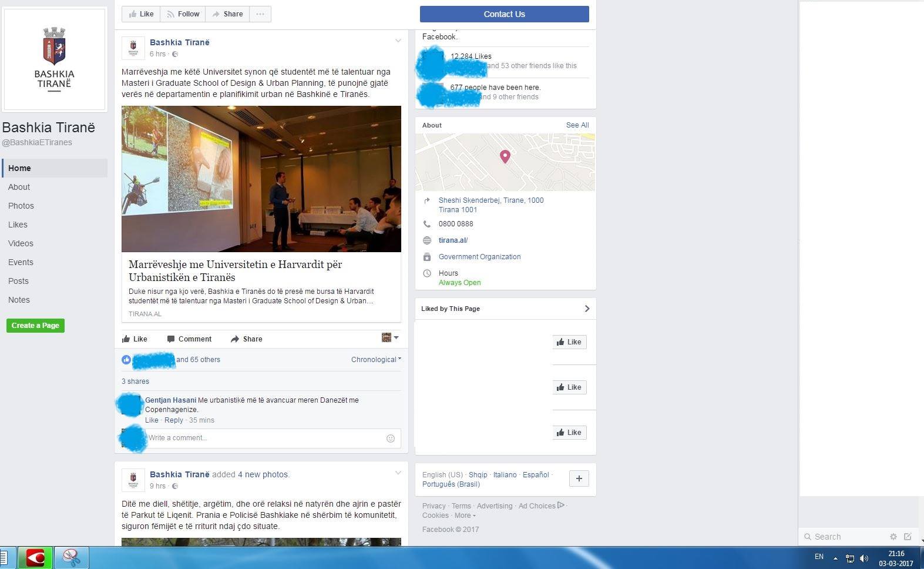The image size is (924, 569).
Task: Click the green Create a Page button
Action: (35, 326)
